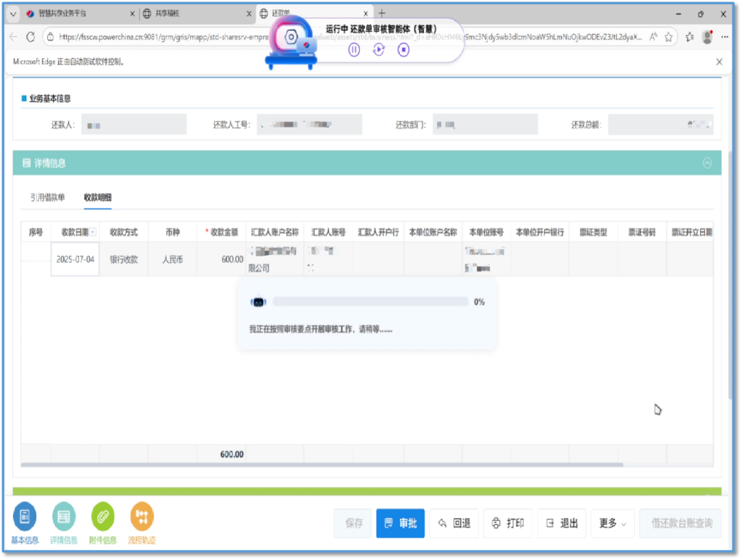The width and height of the screenshot is (742, 560).
Task: Add page to favorites star icon
Action: [668, 37]
